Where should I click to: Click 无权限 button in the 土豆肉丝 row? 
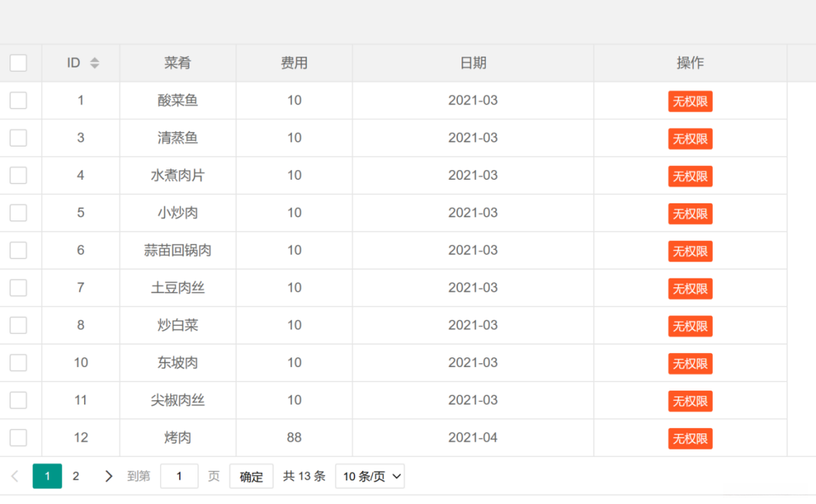tap(690, 289)
